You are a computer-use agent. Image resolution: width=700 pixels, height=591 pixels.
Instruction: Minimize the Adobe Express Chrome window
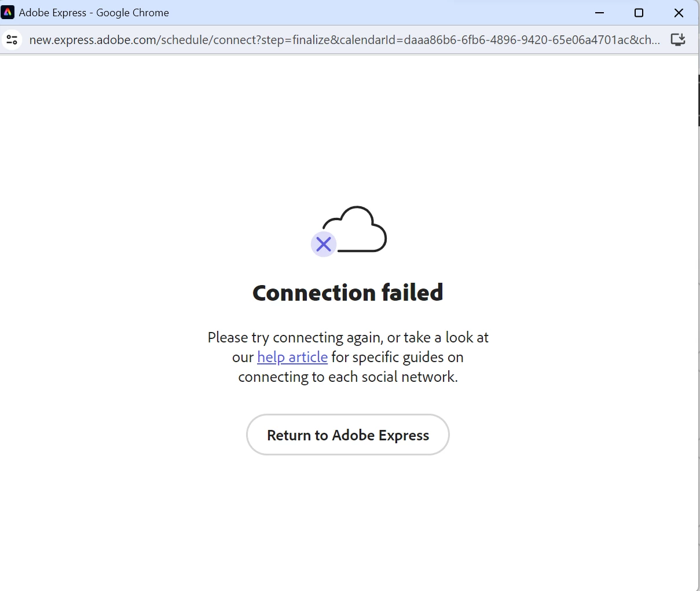pos(600,13)
